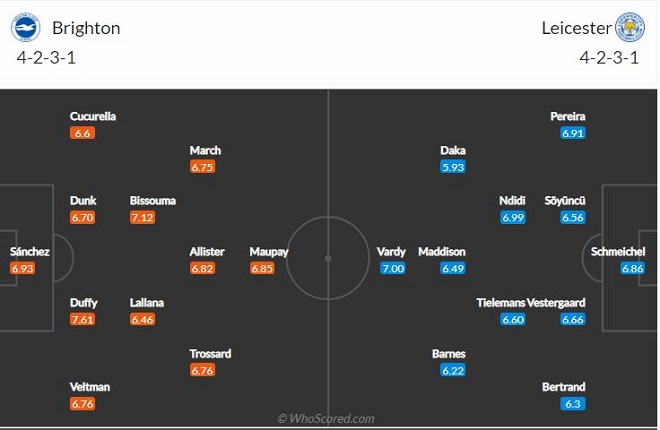The height and width of the screenshot is (430, 660).
Task: Click the WhoScored.com watermark
Action: pyautogui.click(x=326, y=419)
